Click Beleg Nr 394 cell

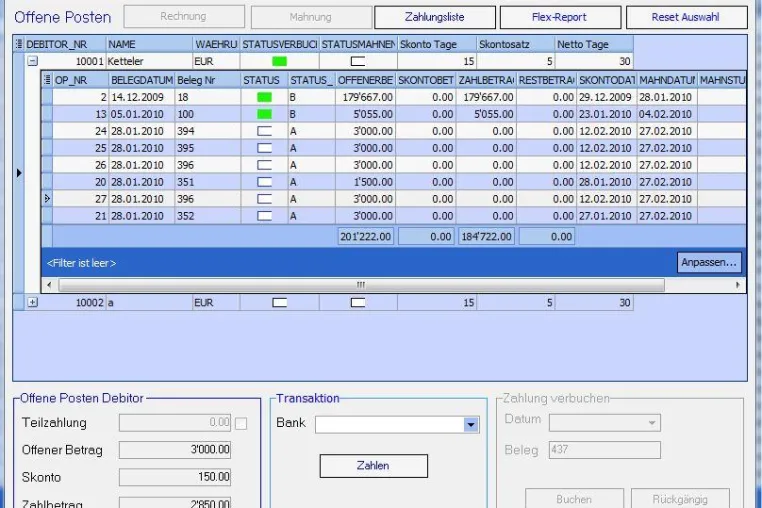tap(208, 131)
